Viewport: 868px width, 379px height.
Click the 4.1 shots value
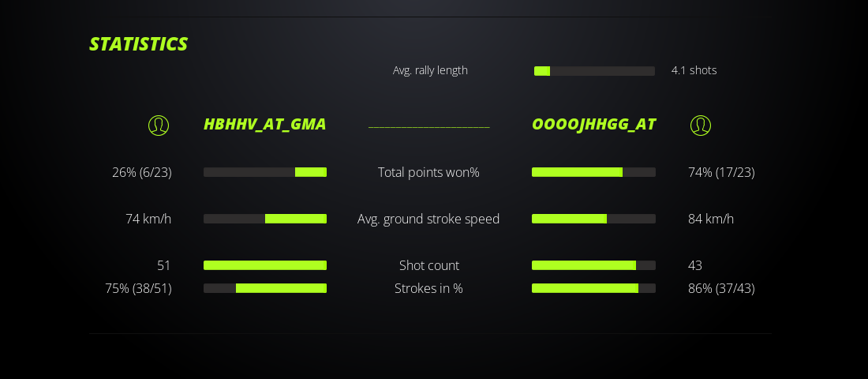coord(694,70)
